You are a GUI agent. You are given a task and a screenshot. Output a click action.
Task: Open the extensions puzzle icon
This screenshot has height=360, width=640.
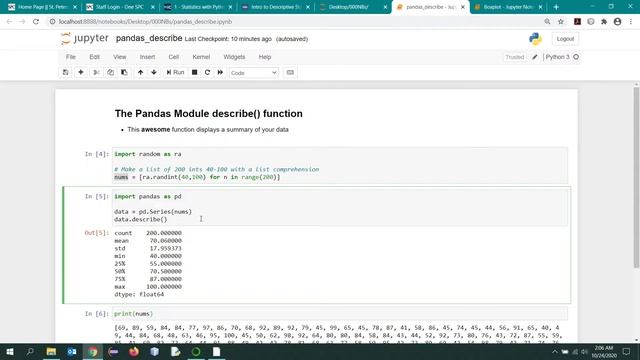click(604, 22)
